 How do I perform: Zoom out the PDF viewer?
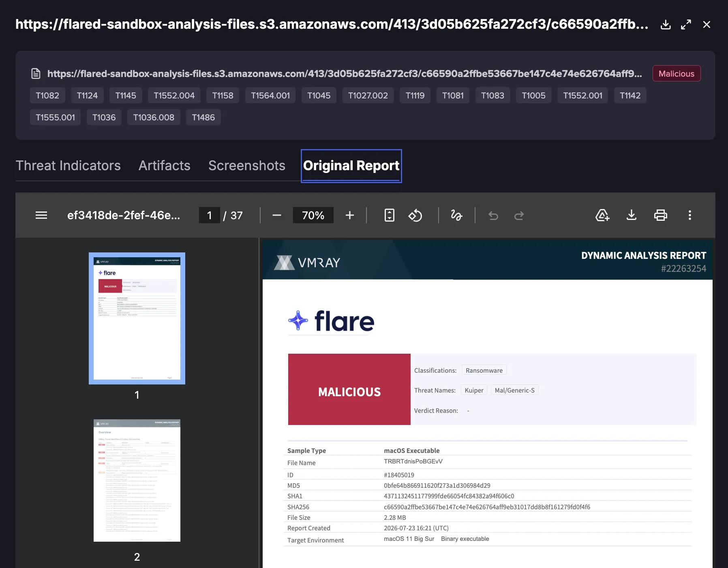277,215
